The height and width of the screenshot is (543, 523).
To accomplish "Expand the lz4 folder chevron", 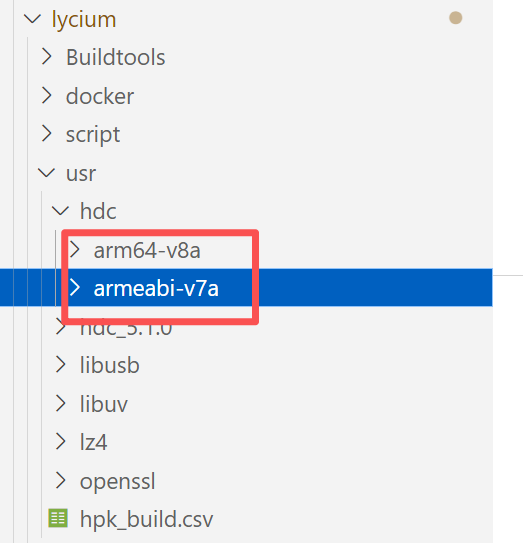I will click(x=61, y=442).
